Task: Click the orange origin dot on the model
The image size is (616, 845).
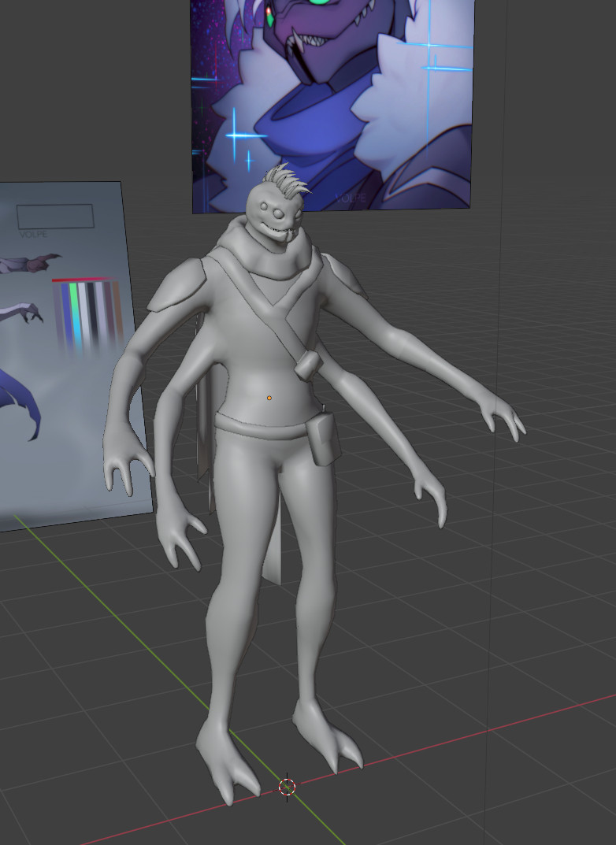Action: click(269, 398)
